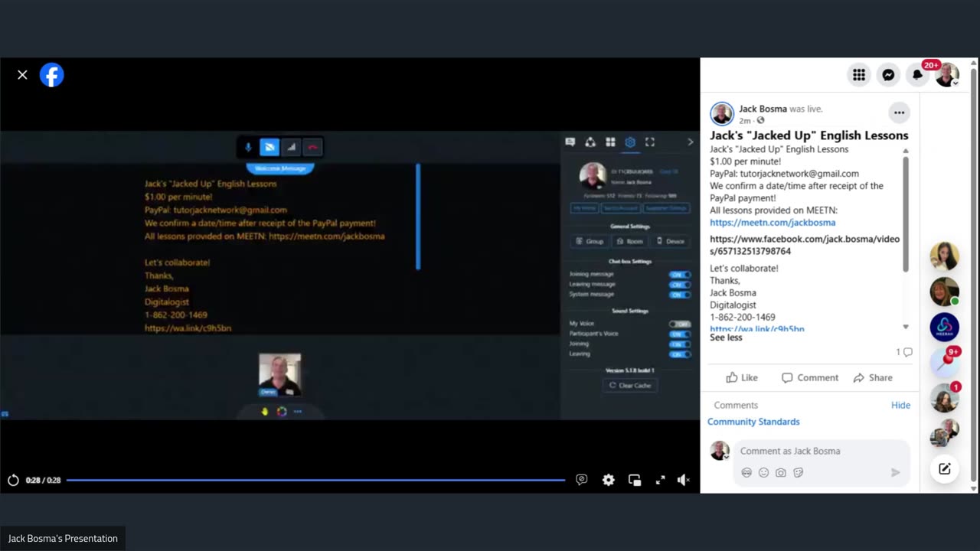Open the post options three-dot menu
The image size is (980, 551).
pos(899,112)
